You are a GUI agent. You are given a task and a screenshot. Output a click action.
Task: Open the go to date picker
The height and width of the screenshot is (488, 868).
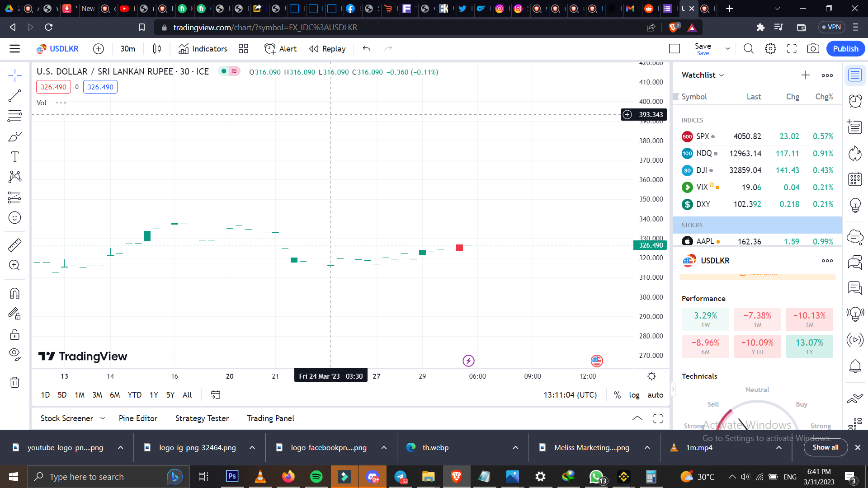tap(215, 395)
